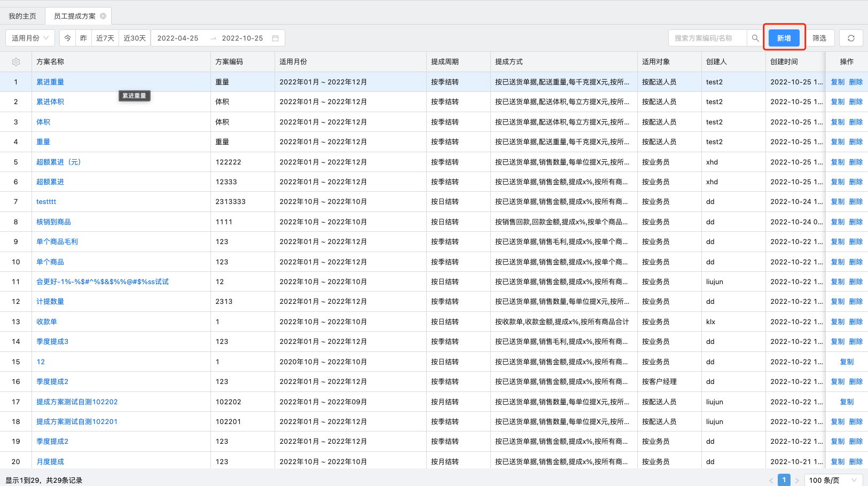The width and height of the screenshot is (868, 486).
Task: Click 复制 for 提成方案测试自测102202 row
Action: click(x=847, y=402)
